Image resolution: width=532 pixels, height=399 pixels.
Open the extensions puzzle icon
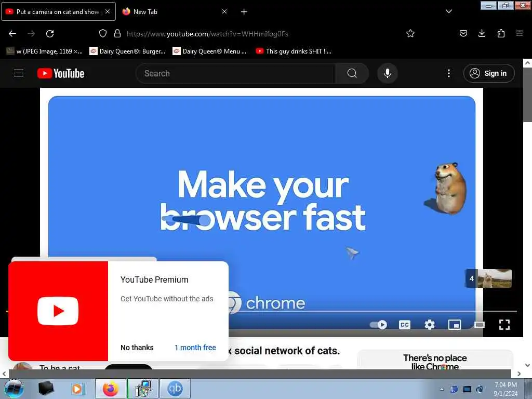(501, 33)
